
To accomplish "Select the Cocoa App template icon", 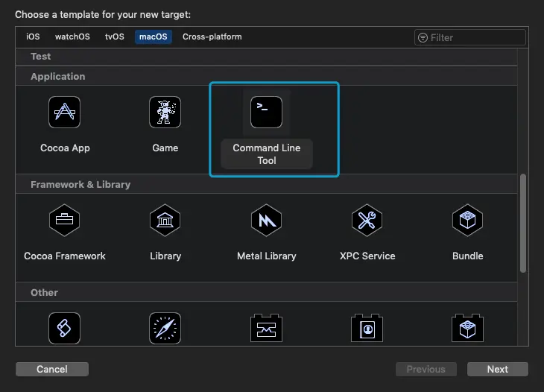I will click(x=65, y=112).
